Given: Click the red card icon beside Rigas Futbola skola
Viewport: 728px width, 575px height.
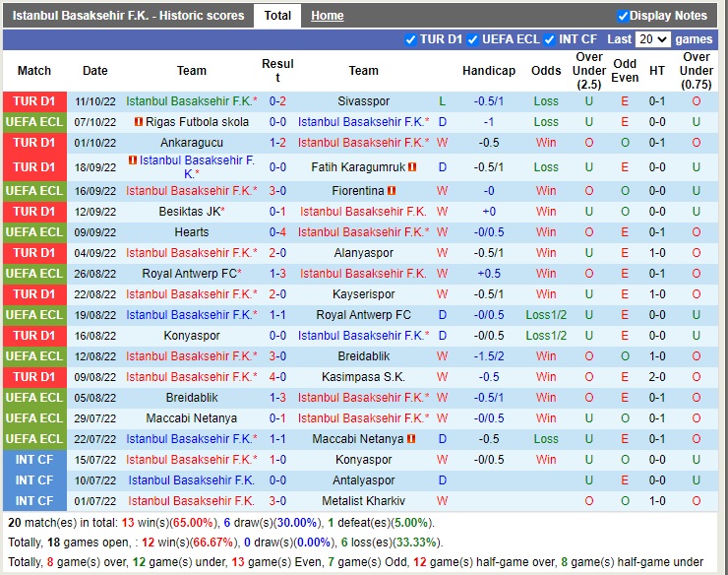Looking at the screenshot, I should [139, 122].
